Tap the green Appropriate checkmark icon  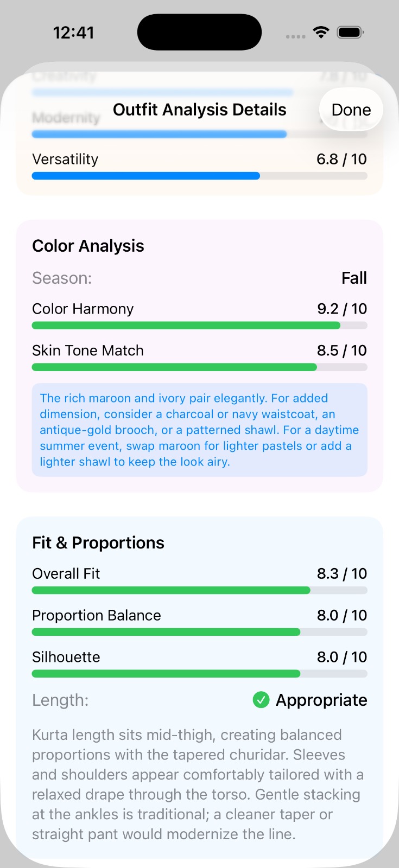pyautogui.click(x=261, y=700)
